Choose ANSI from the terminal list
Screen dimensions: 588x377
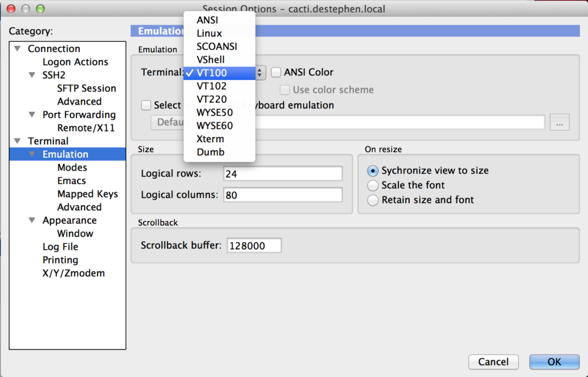click(x=219, y=20)
